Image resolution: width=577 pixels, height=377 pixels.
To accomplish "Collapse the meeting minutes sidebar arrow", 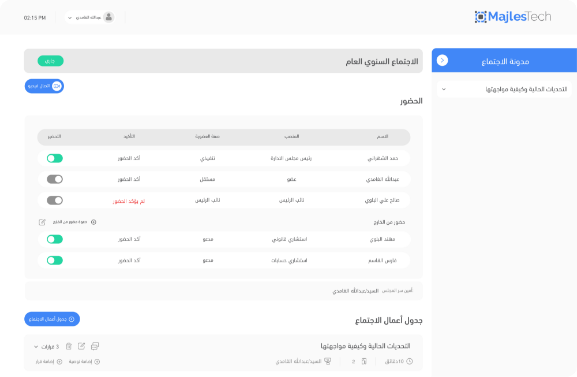I will 442,60.
